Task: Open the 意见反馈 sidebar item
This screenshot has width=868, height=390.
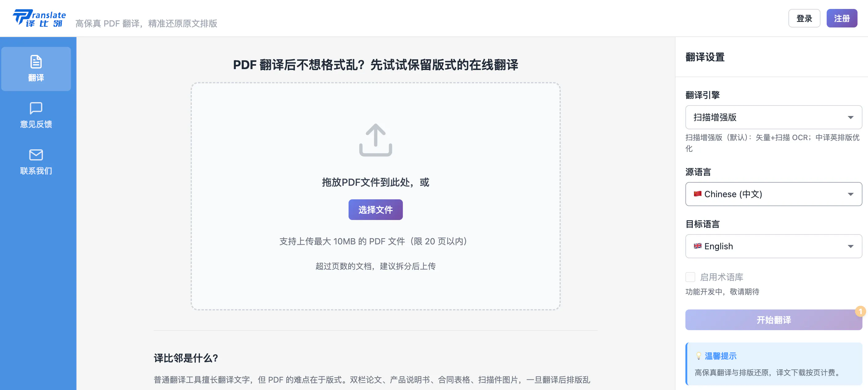Action: 36,115
